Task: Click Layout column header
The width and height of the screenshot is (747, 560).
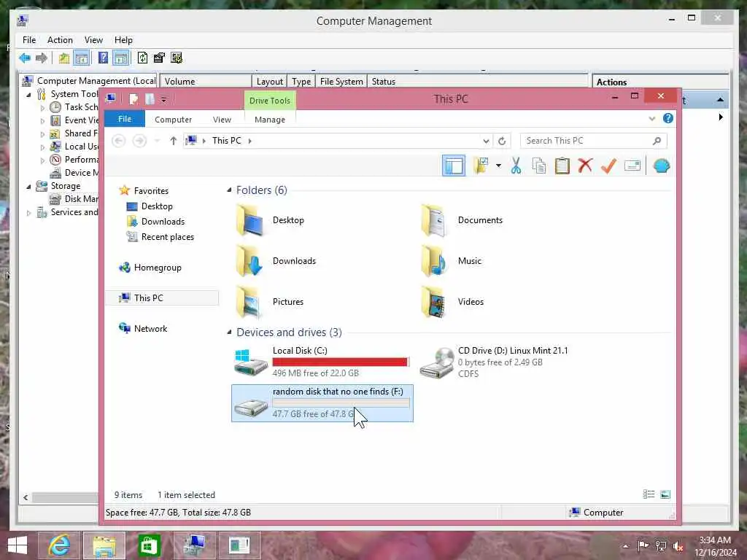Action: [x=270, y=82]
